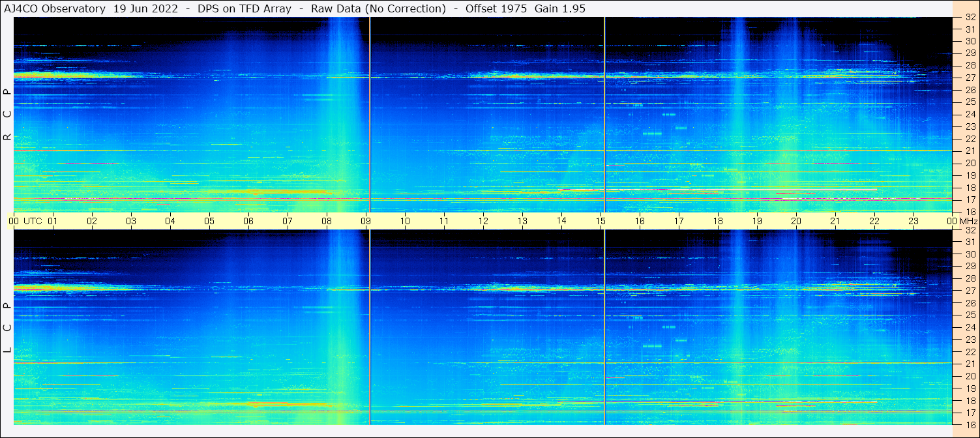Image resolution: width=980 pixels, height=438 pixels.
Task: Click the 12 hour tick label
Action: point(483,221)
